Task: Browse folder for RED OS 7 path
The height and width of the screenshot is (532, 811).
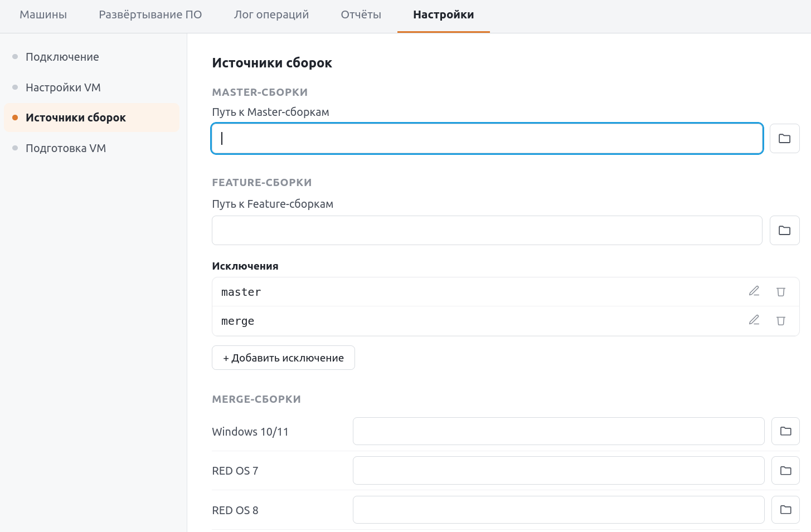Action: click(x=785, y=471)
